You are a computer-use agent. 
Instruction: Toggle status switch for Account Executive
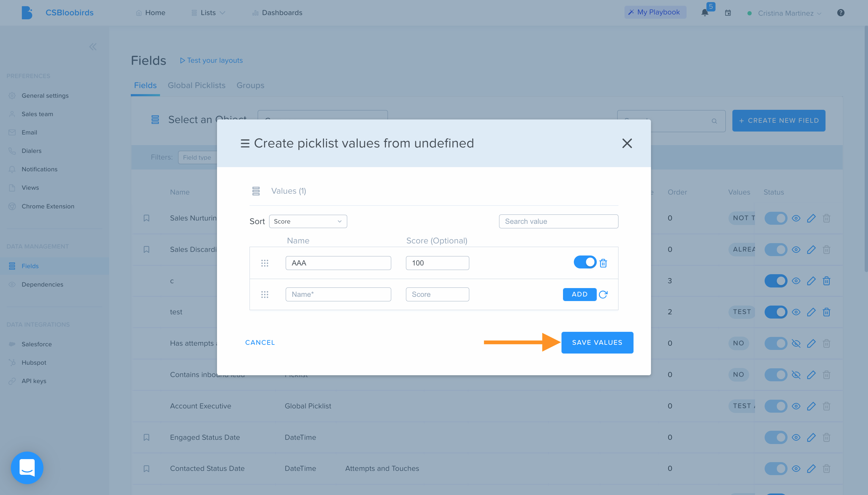(776, 406)
